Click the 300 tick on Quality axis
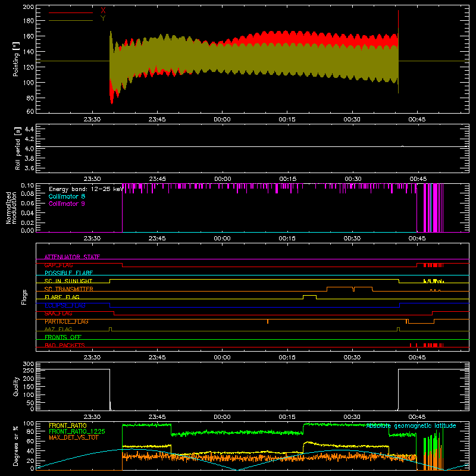Image resolution: width=476 pixels, height=476 pixels. click(28, 364)
